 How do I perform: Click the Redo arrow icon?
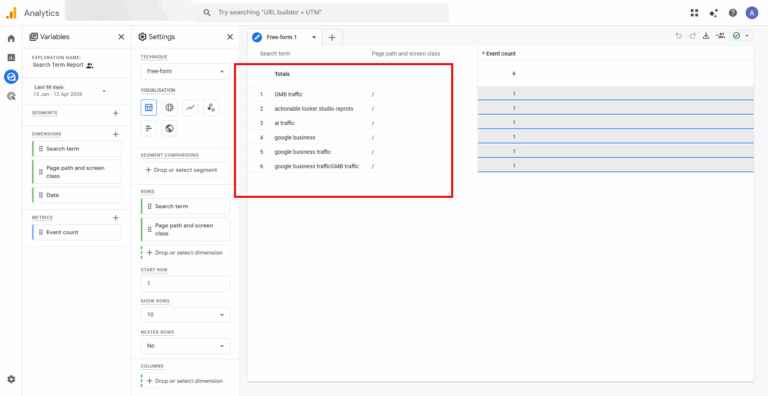(x=692, y=36)
